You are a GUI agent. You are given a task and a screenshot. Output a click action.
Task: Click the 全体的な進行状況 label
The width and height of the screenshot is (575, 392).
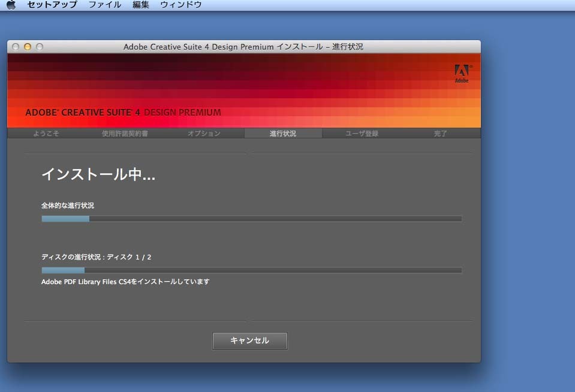tap(68, 206)
